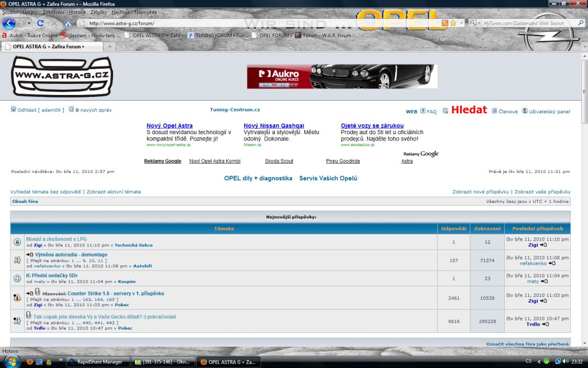Click 'Označit všechna fóra jako přečtená'
The image size is (588, 368).
click(527, 344)
